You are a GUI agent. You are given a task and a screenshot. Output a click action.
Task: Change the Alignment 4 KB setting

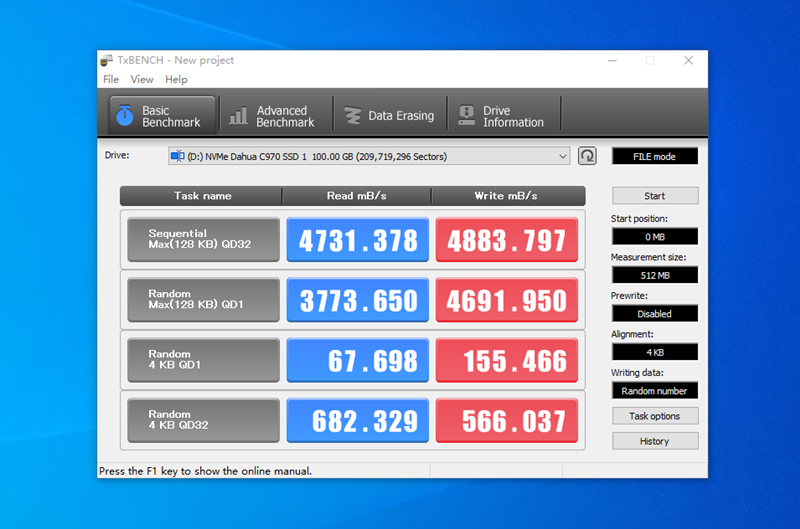click(655, 352)
